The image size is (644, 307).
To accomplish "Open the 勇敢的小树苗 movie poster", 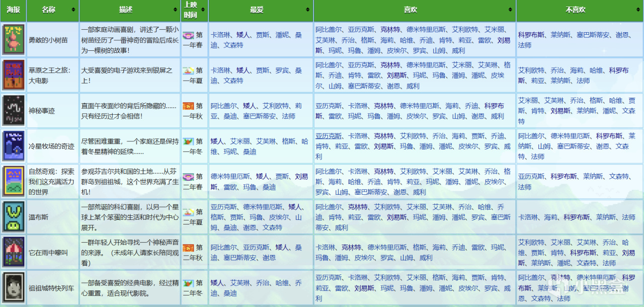I will pyautogui.click(x=13, y=40).
